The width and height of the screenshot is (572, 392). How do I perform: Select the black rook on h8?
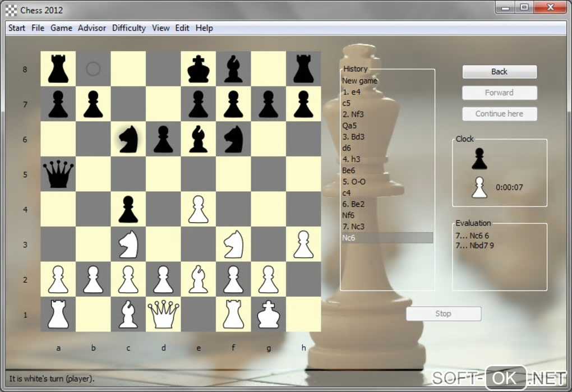303,68
